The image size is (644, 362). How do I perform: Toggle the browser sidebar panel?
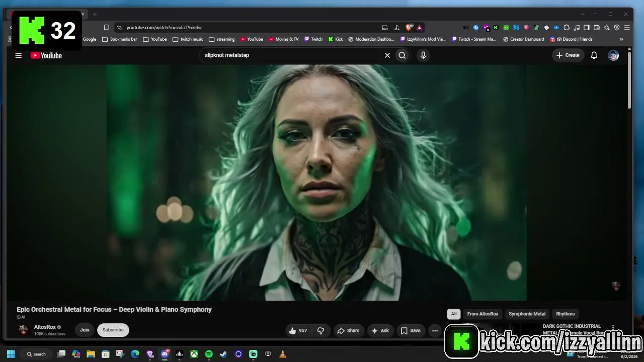tap(587, 28)
